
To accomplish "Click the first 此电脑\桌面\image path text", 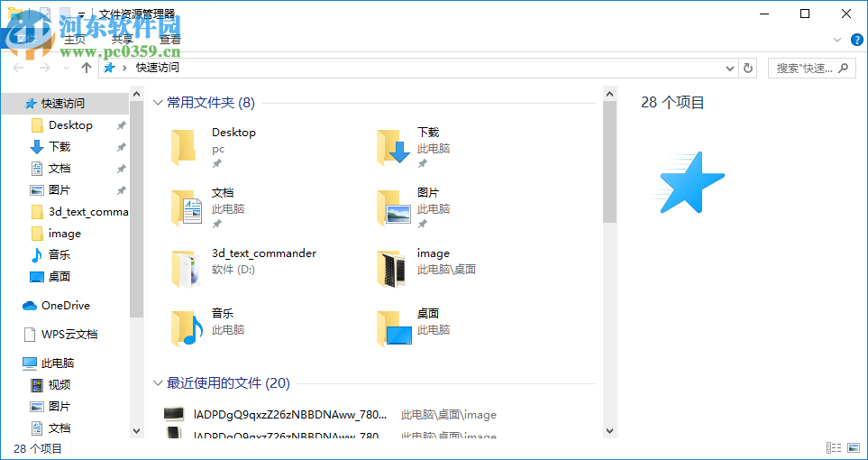I will pyautogui.click(x=448, y=415).
